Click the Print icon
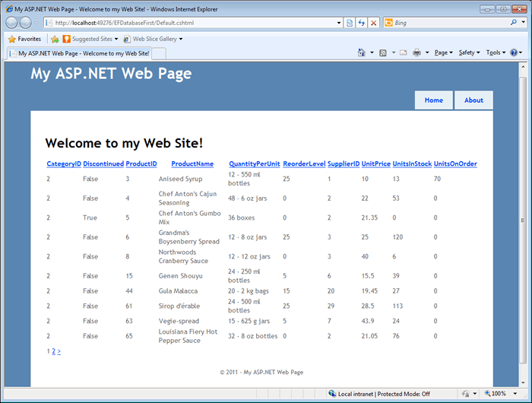This screenshot has height=403, width=532. click(416, 52)
